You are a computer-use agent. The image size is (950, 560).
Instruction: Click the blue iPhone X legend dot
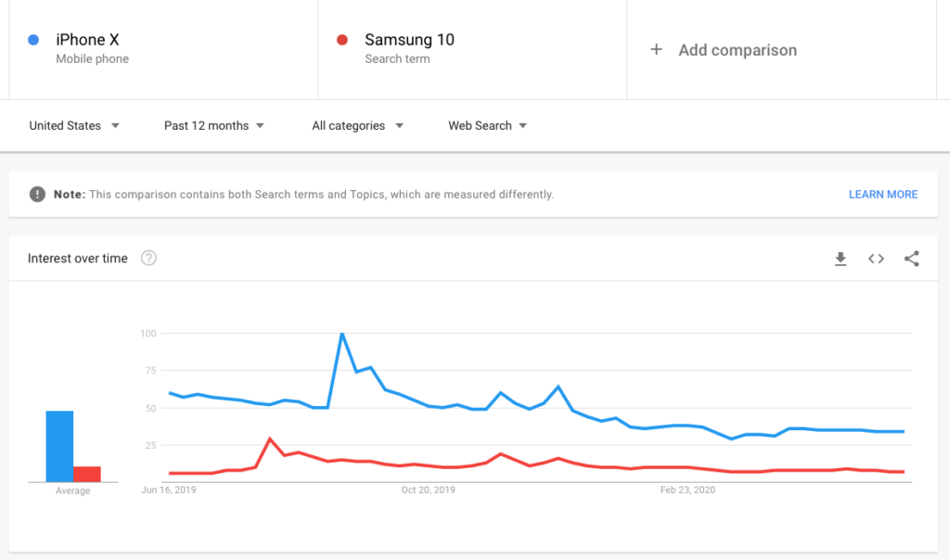35,40
